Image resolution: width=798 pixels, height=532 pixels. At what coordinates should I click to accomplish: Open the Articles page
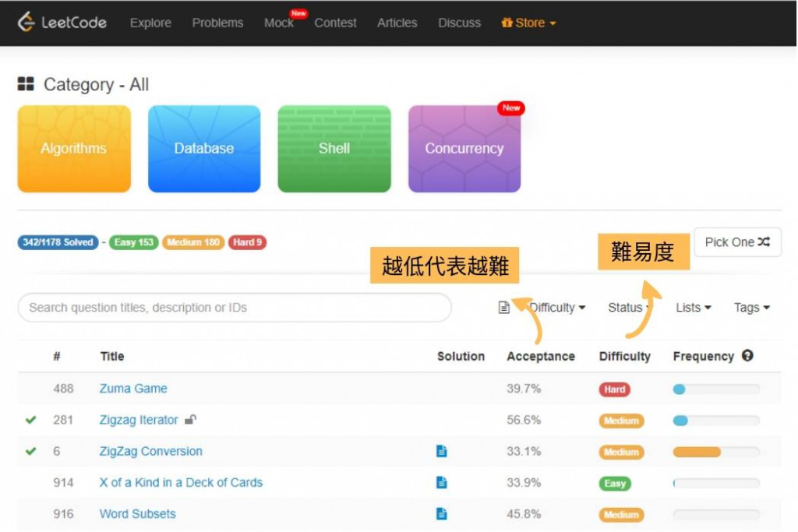(x=397, y=23)
